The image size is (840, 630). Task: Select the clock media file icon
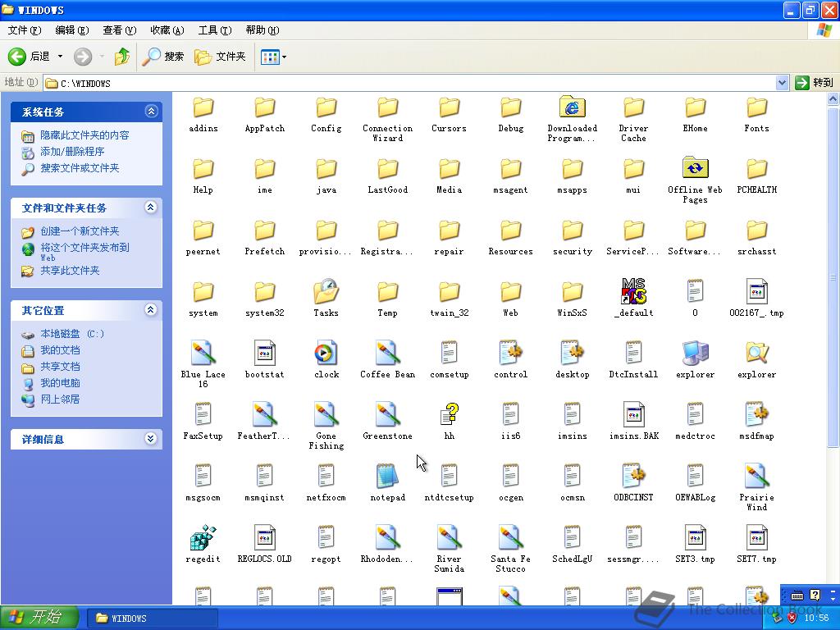point(326,353)
